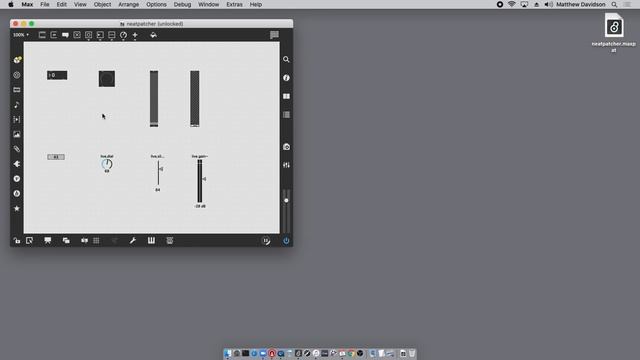Select neatpatcher.maxpat file on desktop
Screen dimensions: 640x360
point(613,33)
